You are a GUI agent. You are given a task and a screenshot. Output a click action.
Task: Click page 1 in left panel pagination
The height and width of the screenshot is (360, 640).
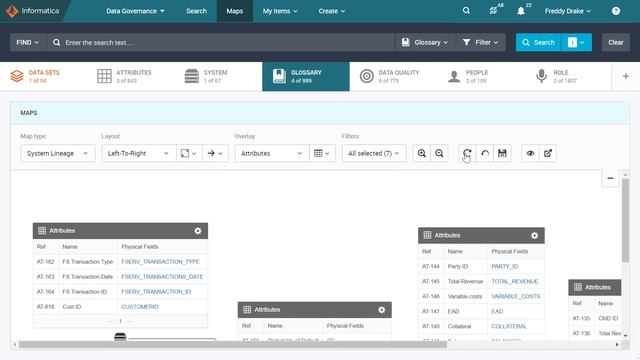(x=120, y=321)
